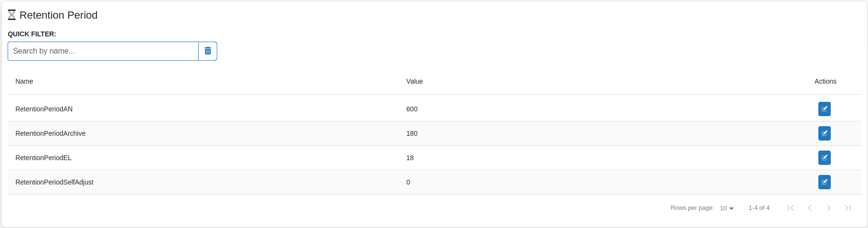The width and height of the screenshot is (868, 228).
Task: Go to the next page
Action: click(829, 208)
